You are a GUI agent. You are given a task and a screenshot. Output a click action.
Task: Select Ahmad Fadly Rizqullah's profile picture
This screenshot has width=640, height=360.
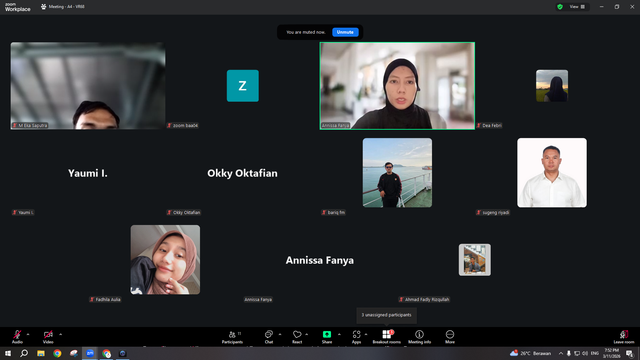(x=475, y=260)
